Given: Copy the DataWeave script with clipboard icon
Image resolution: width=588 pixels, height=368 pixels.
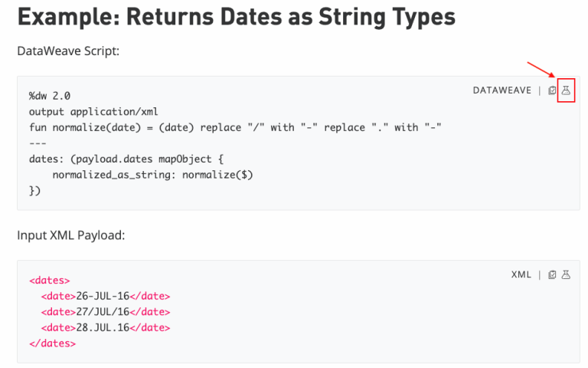Looking at the screenshot, I should 552,90.
